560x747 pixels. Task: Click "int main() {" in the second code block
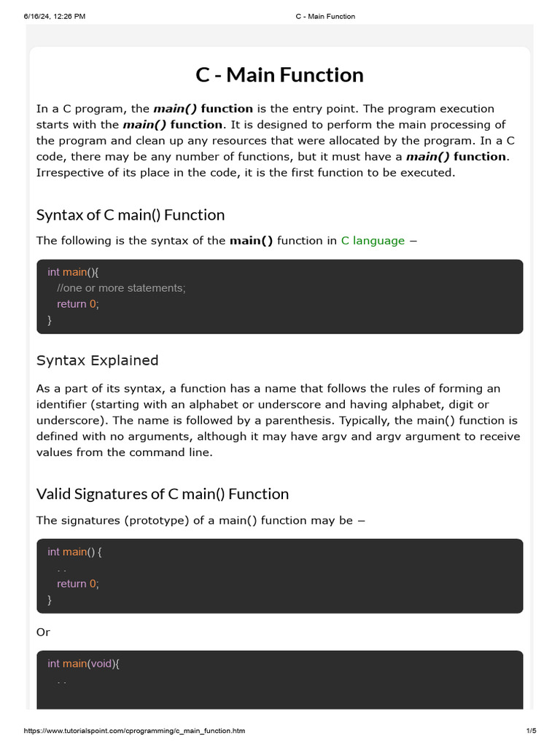pyautogui.click(x=75, y=552)
